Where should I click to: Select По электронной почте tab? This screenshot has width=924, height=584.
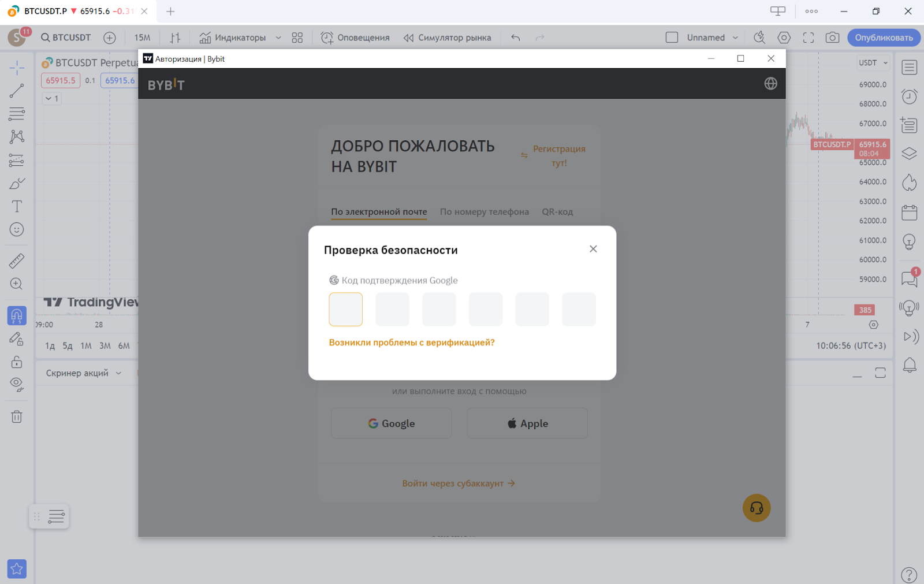[x=379, y=212]
